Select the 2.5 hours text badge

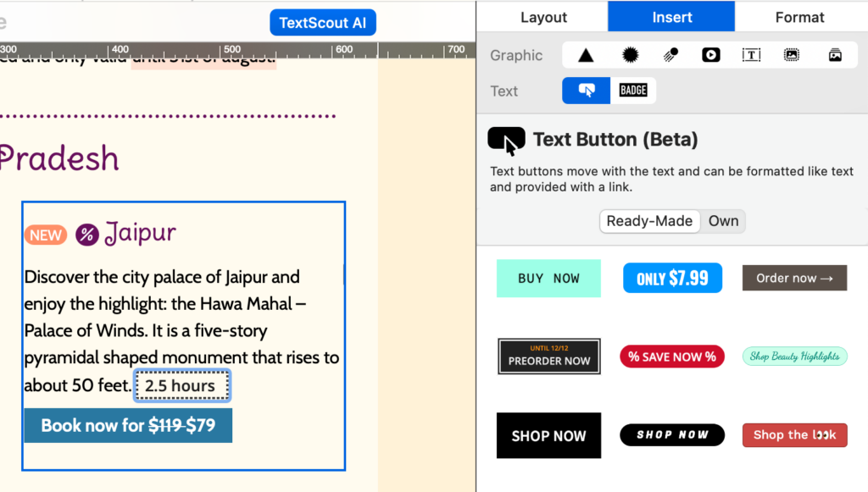pyautogui.click(x=181, y=385)
